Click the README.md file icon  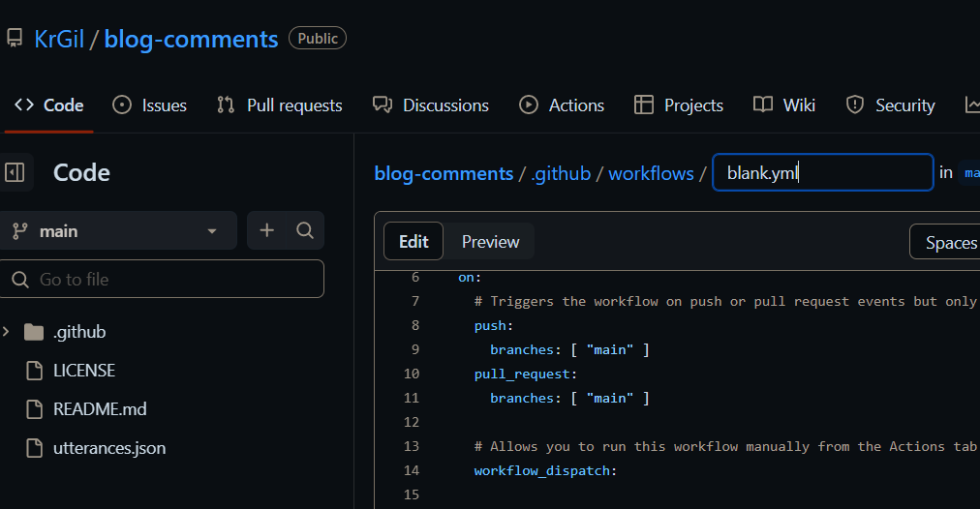click(x=34, y=409)
